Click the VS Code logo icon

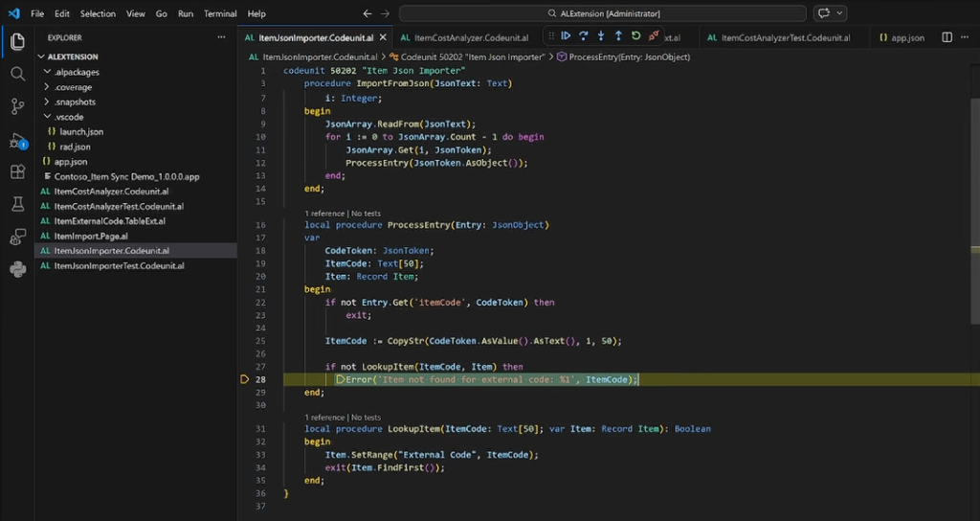(13, 13)
